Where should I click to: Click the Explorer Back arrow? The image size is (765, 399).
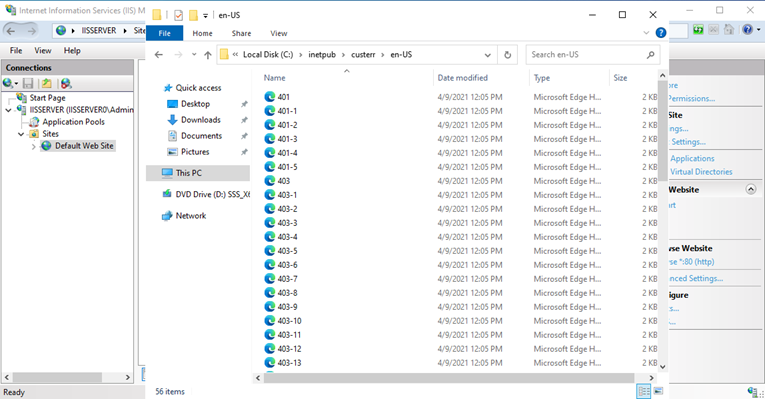159,55
